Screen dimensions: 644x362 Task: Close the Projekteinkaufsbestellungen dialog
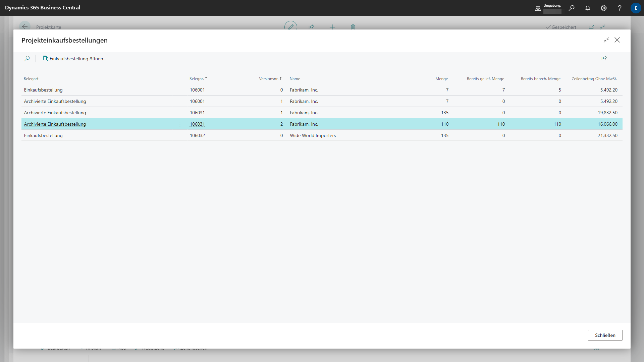(x=617, y=40)
